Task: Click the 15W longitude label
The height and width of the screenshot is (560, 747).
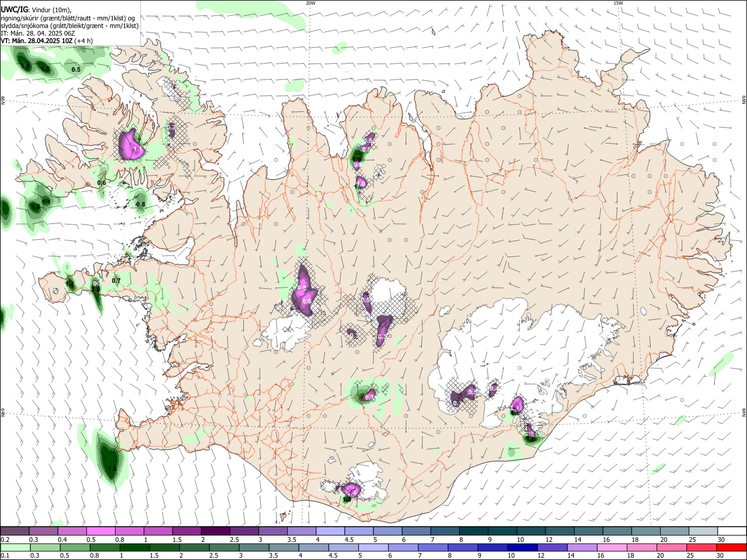Action: tap(617, 3)
